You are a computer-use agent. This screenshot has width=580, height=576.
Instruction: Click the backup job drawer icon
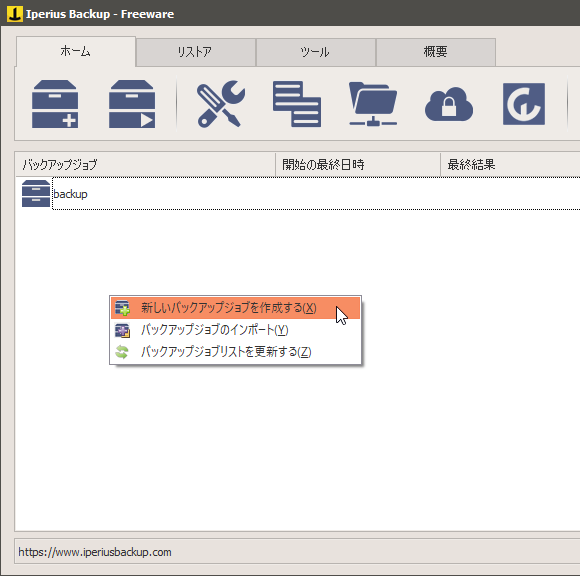tap(36, 193)
